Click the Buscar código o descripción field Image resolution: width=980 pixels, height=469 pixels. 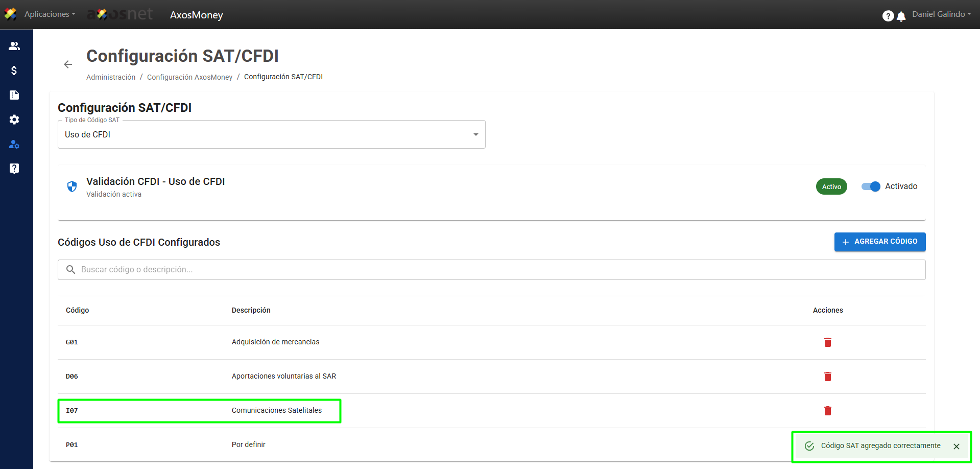490,270
